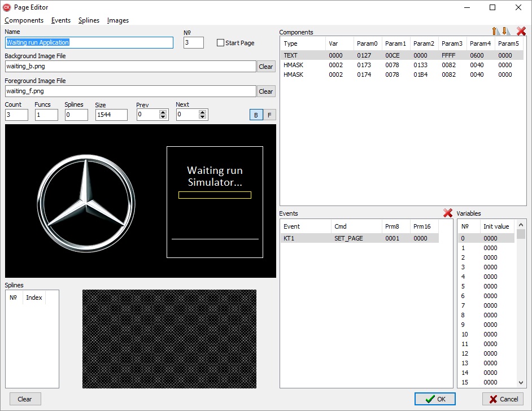Increase the Prev page spinner
The height and width of the screenshot is (411, 532).
(163, 112)
